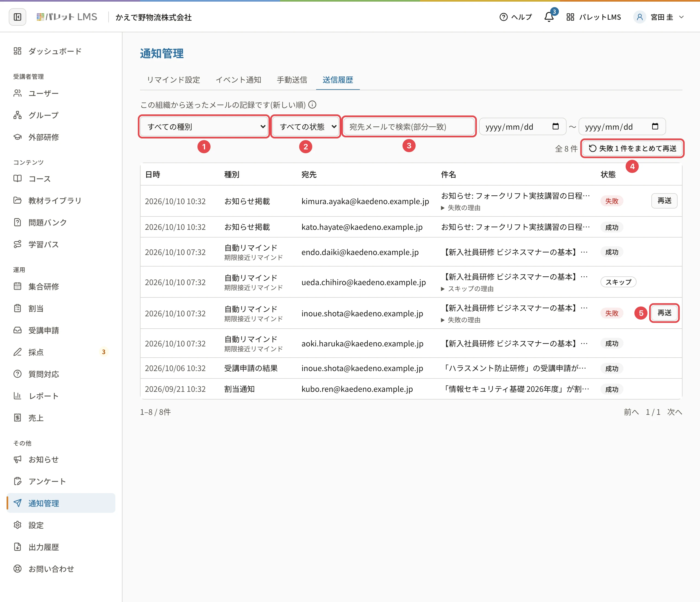700x602 pixels.
Task: Expand 失敗の理由 in kimura.ayaka row
Action: (x=461, y=208)
